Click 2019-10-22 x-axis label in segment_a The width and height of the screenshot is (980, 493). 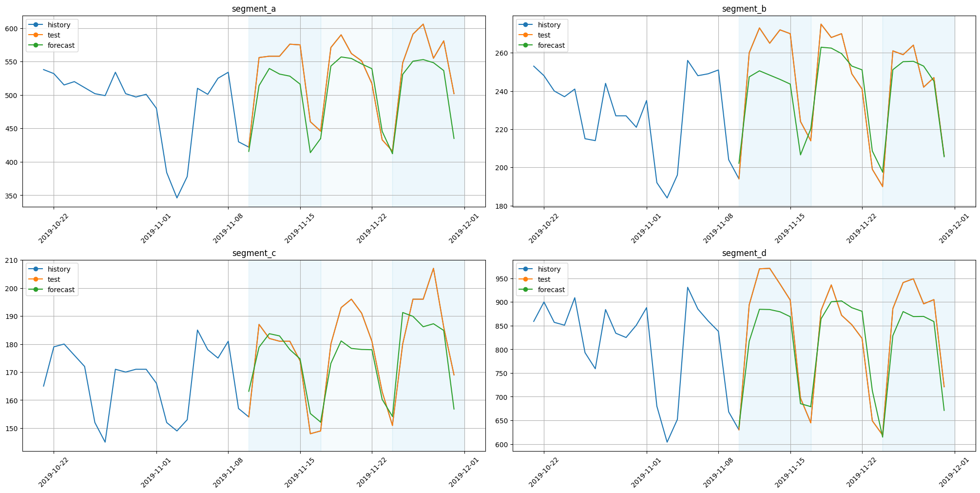pyautogui.click(x=53, y=229)
